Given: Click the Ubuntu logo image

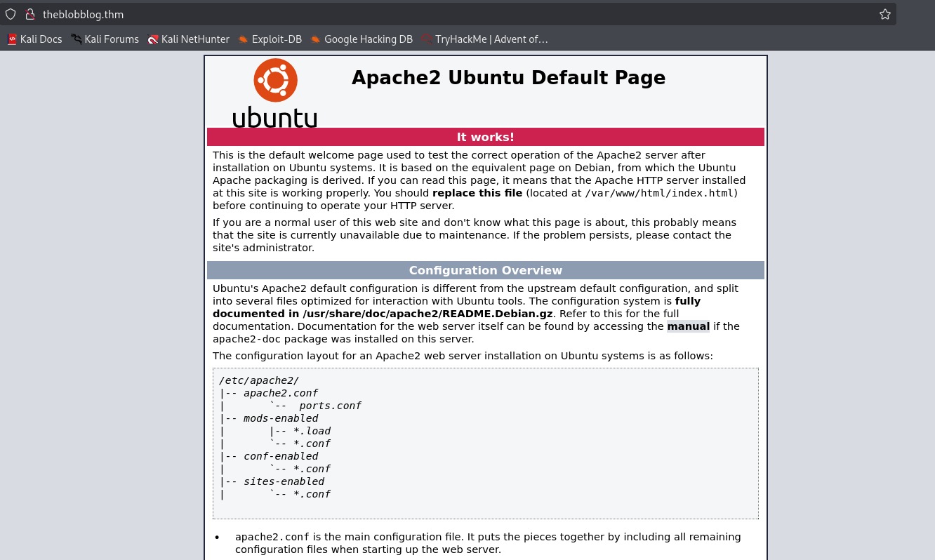Looking at the screenshot, I should pyautogui.click(x=274, y=93).
